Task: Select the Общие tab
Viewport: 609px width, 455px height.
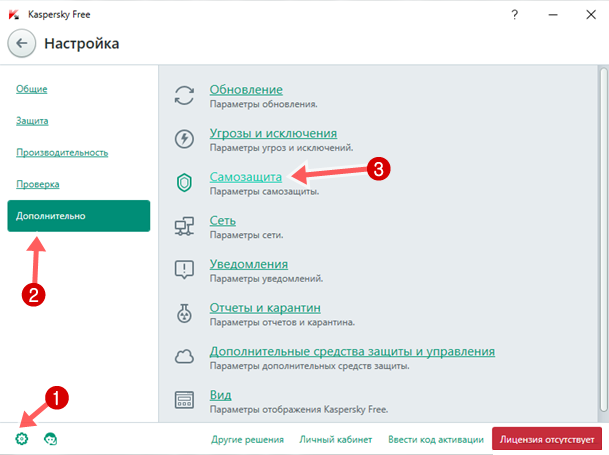Action: tap(31, 89)
